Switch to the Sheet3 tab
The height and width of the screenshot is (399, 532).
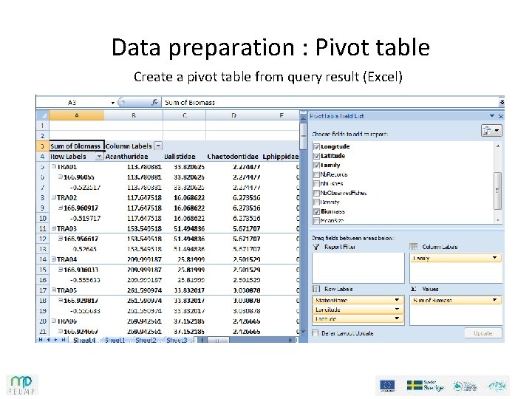tap(177, 340)
